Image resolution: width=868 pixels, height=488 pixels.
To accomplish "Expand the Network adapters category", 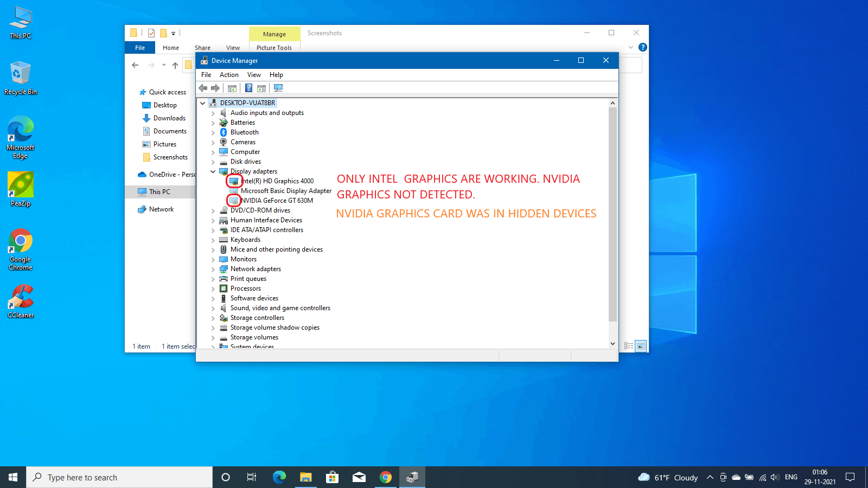I will point(213,269).
